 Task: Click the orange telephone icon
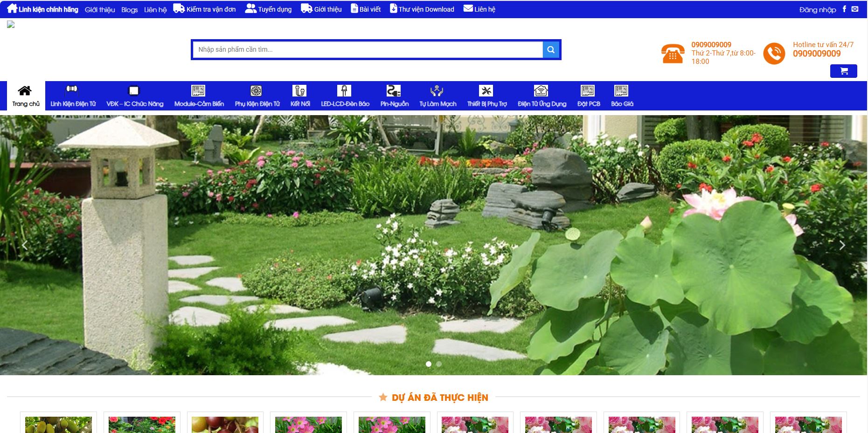pyautogui.click(x=673, y=54)
